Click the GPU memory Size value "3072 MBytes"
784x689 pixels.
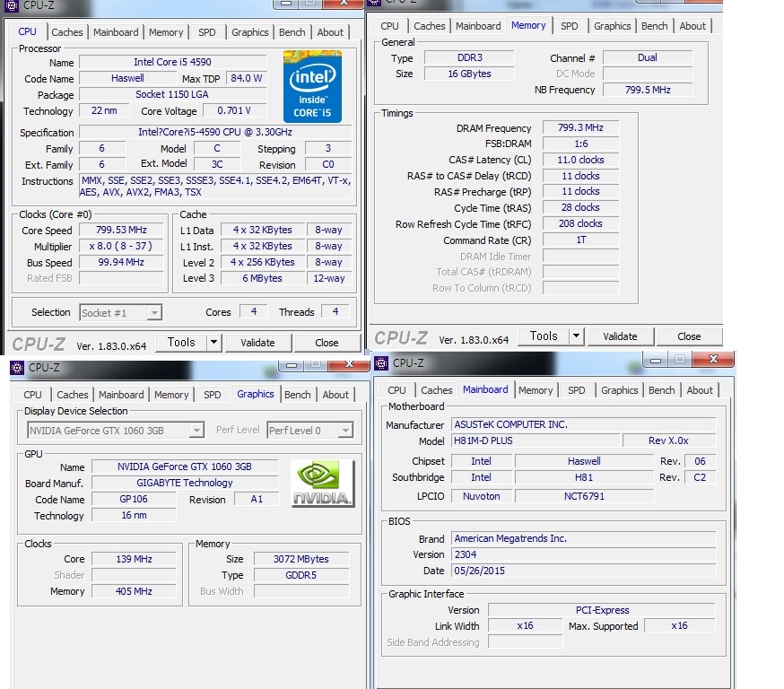pos(301,559)
